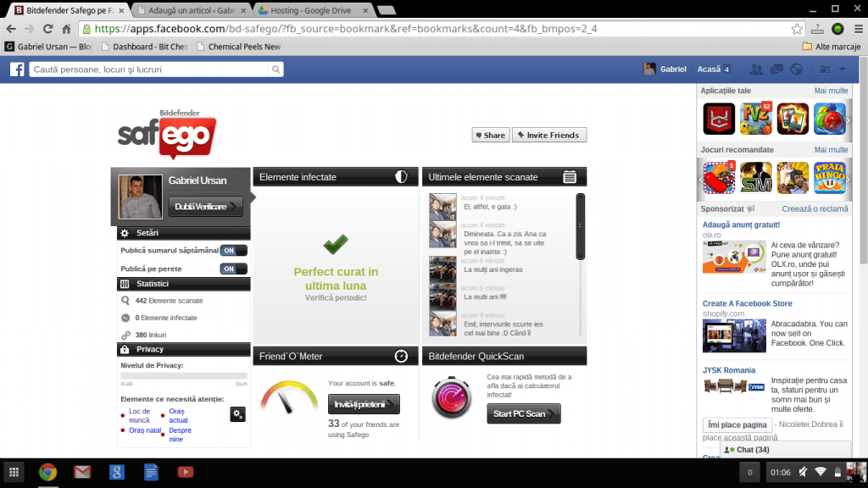
Task: Click the Ultimele elemente scanate list icon
Action: (x=570, y=176)
